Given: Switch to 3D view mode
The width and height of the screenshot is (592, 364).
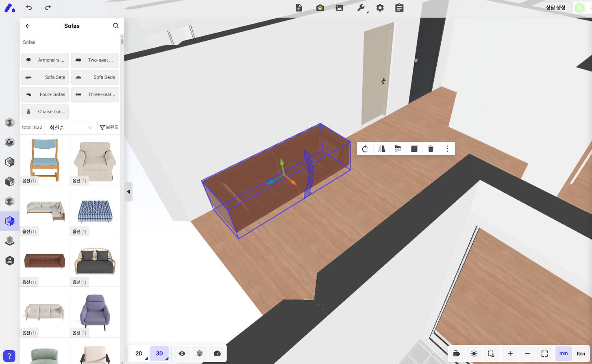Looking at the screenshot, I should click(159, 353).
